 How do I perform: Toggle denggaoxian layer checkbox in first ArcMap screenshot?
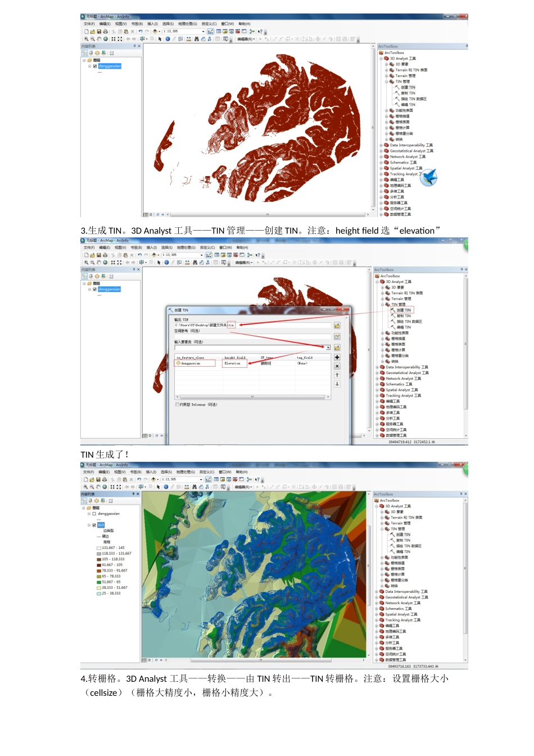(x=95, y=66)
